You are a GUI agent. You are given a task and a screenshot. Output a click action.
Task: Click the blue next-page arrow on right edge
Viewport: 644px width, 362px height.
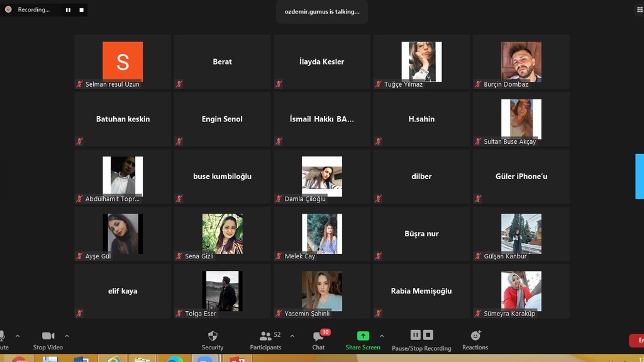click(x=640, y=177)
